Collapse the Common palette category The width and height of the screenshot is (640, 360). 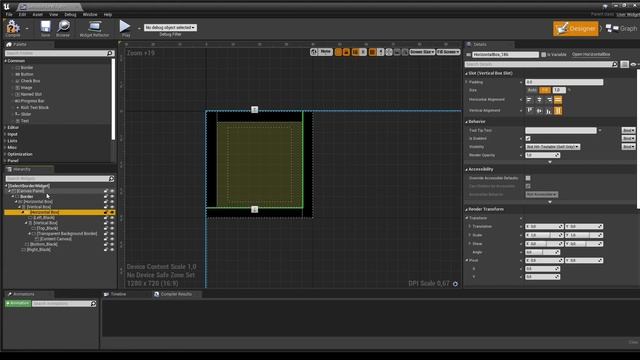pos(6,61)
